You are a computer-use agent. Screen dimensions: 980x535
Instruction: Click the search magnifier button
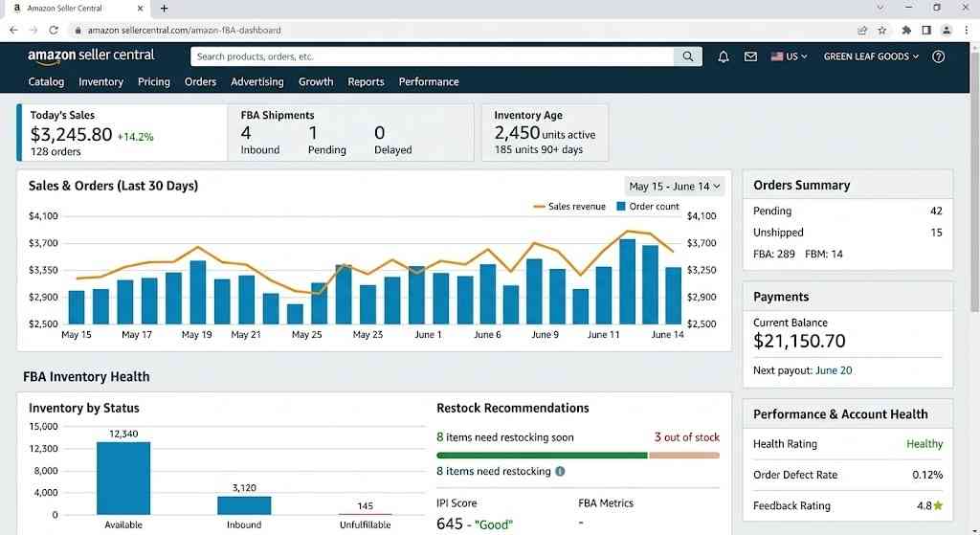pyautogui.click(x=687, y=56)
